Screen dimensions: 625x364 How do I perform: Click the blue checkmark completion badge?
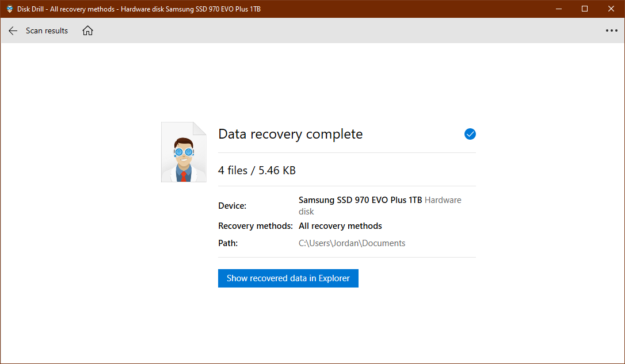pyautogui.click(x=470, y=134)
